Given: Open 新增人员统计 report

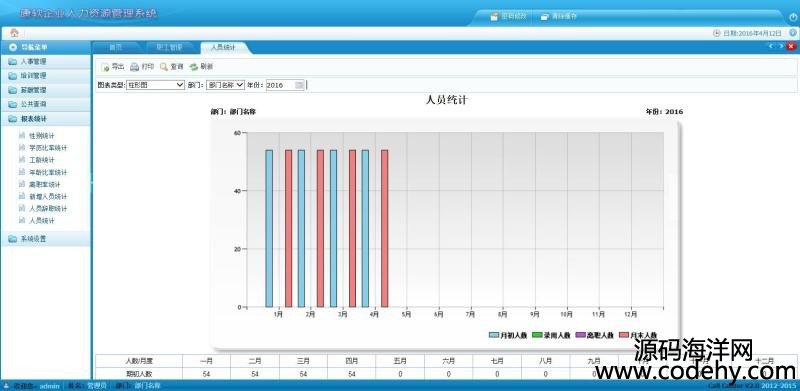Looking at the screenshot, I should (48, 197).
